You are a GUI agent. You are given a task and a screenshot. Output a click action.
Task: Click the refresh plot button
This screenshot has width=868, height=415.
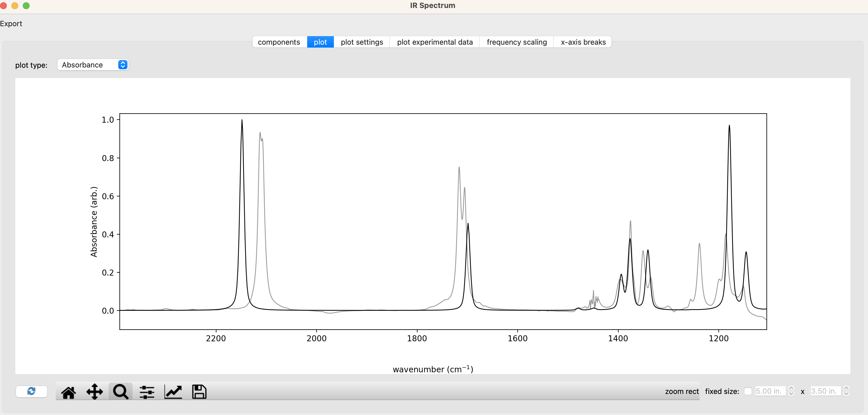pos(31,391)
